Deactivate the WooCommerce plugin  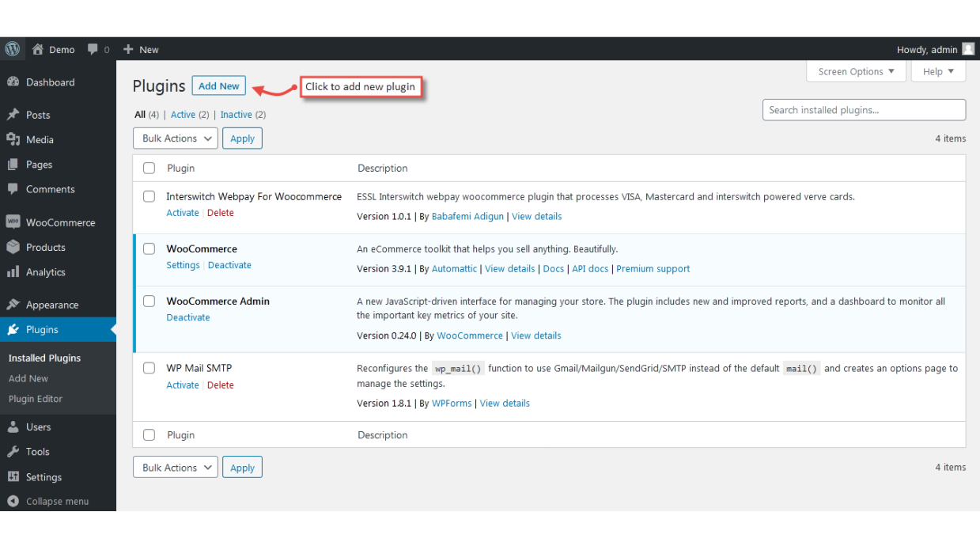(x=229, y=265)
